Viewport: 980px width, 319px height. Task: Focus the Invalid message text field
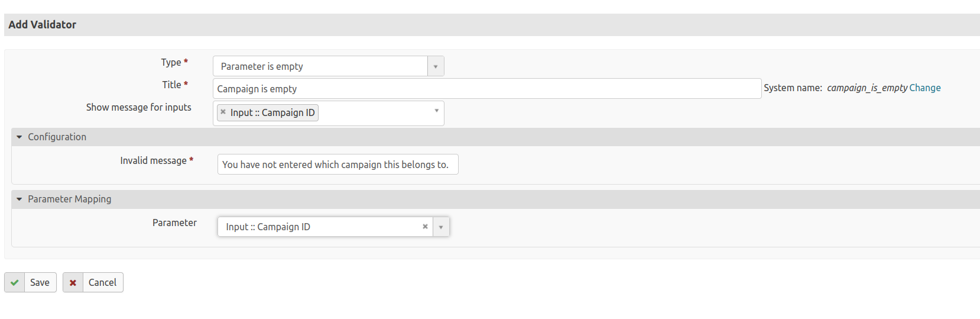click(x=338, y=165)
